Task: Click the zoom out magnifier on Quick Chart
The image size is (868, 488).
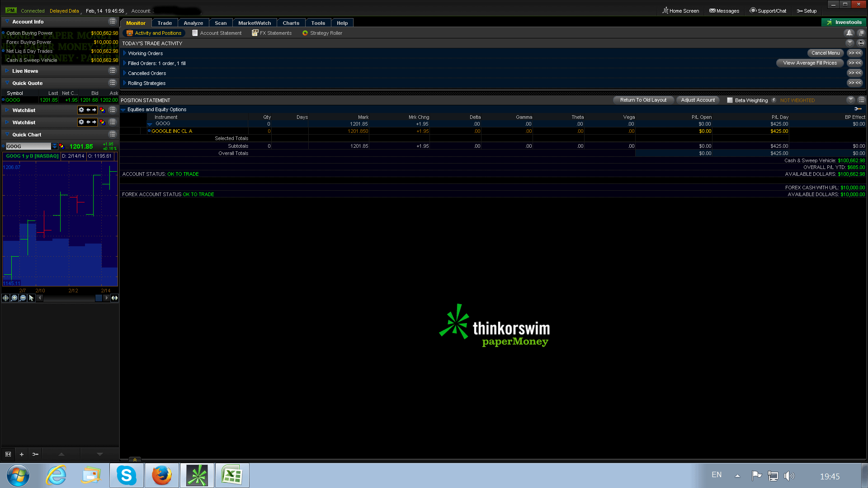Action: 23,298
